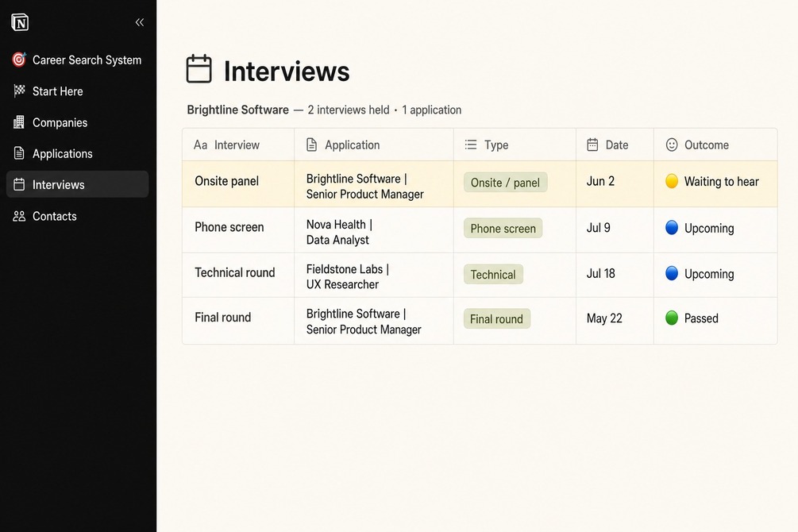Click the Notion logo icon
Image resolution: width=798 pixels, height=532 pixels.
coord(20,22)
